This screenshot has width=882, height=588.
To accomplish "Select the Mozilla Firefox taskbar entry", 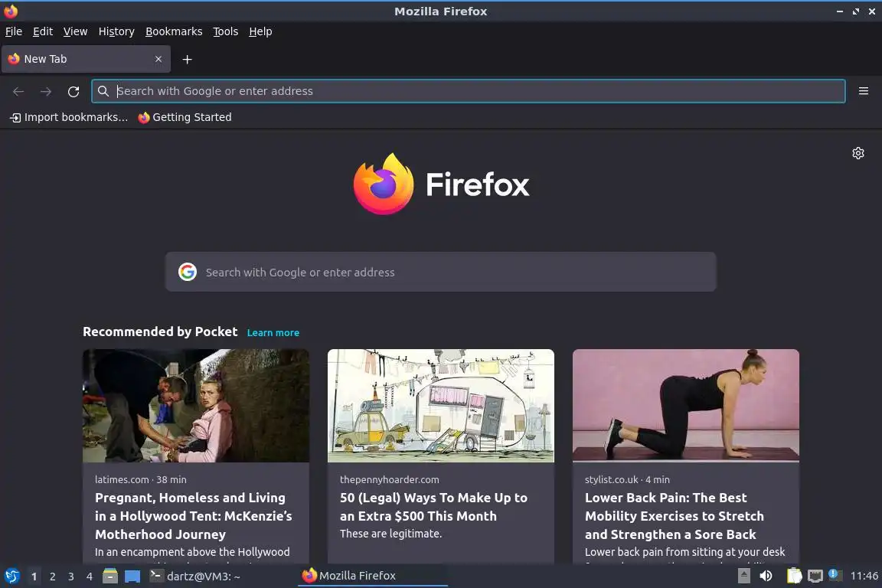I will [372, 577].
